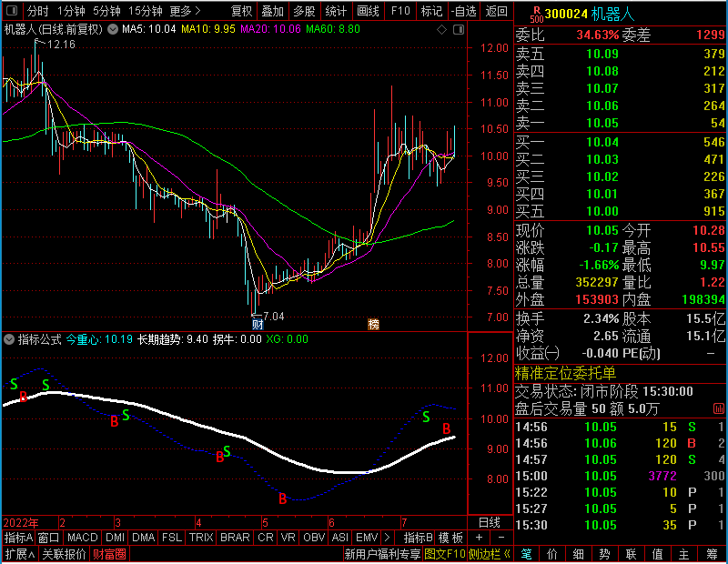
Task: Expand the 机器人(日线.前复权) period dropdown
Action: tap(113, 29)
